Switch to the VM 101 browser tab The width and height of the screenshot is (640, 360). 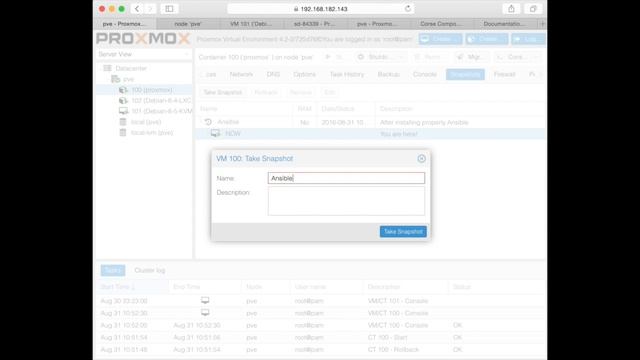click(x=251, y=24)
